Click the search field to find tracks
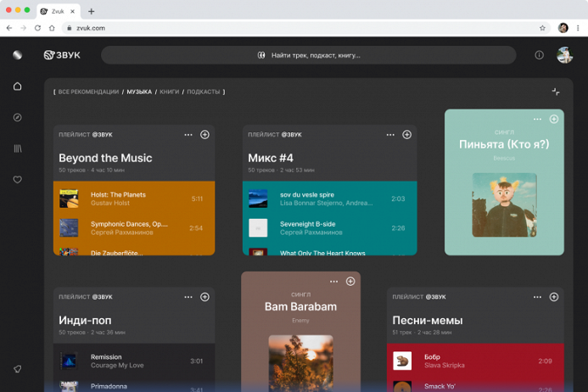The height and width of the screenshot is (392, 588). point(309,55)
